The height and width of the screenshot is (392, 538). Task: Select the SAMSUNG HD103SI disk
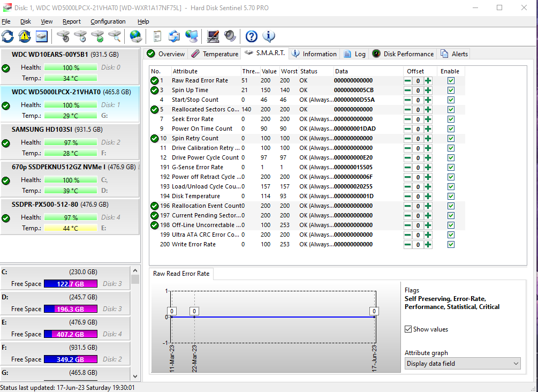click(x=70, y=141)
